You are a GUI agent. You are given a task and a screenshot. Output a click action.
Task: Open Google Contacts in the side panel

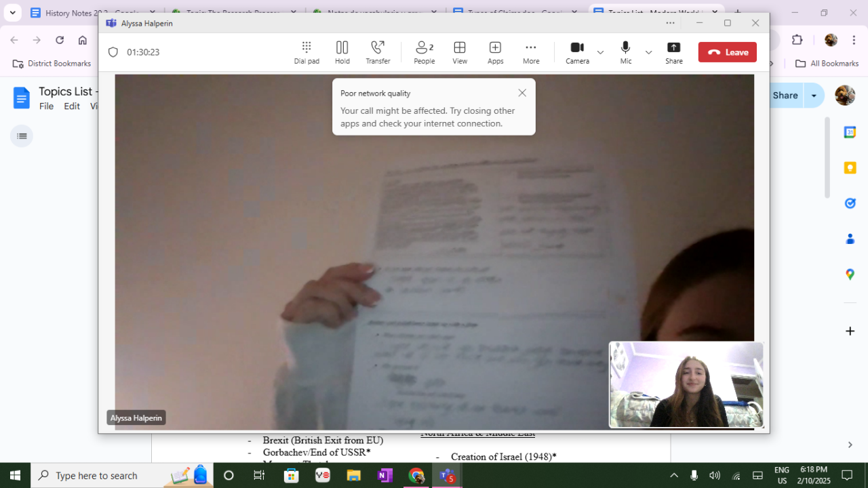pyautogui.click(x=850, y=239)
